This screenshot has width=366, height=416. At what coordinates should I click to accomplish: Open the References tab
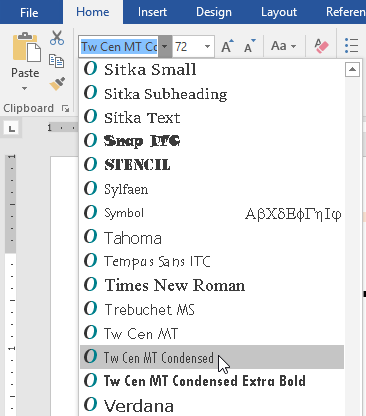pyautogui.click(x=345, y=12)
